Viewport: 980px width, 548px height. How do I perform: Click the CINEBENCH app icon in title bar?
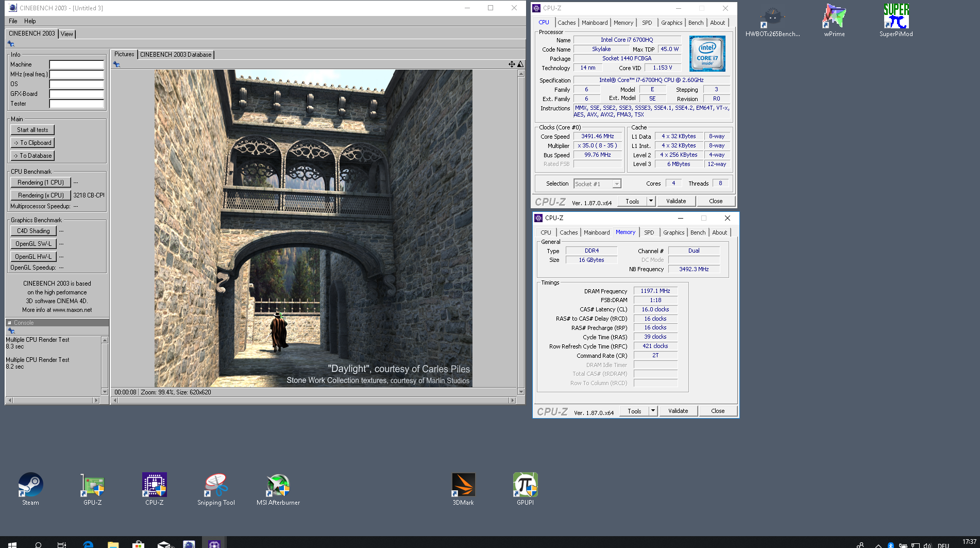13,8
